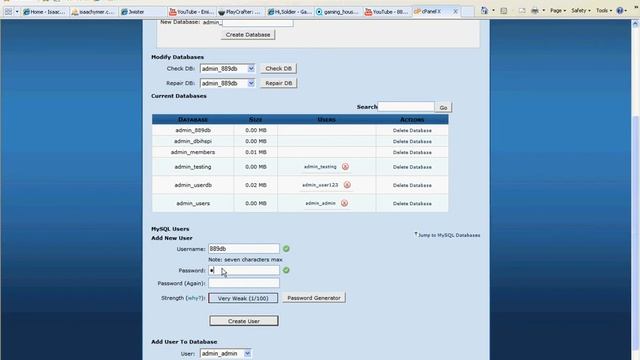Click the Check DB button
The image size is (640, 360).
(x=278, y=69)
